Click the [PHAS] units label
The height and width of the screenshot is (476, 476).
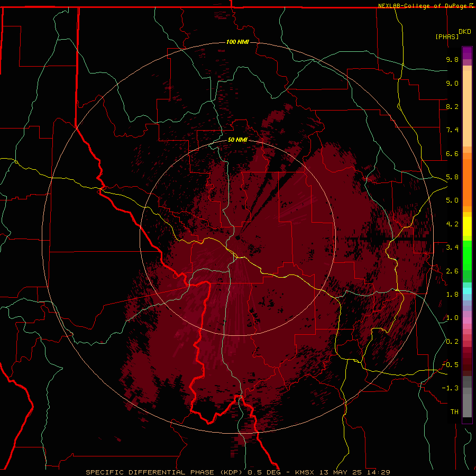447,36
